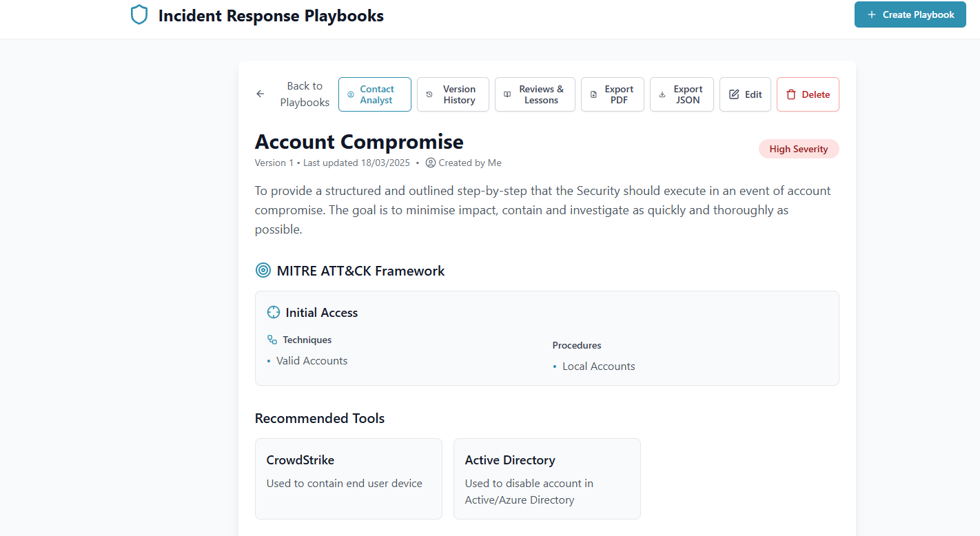This screenshot has height=536, width=980.
Task: Click the Reviews & Lessons book icon
Action: coord(507,94)
